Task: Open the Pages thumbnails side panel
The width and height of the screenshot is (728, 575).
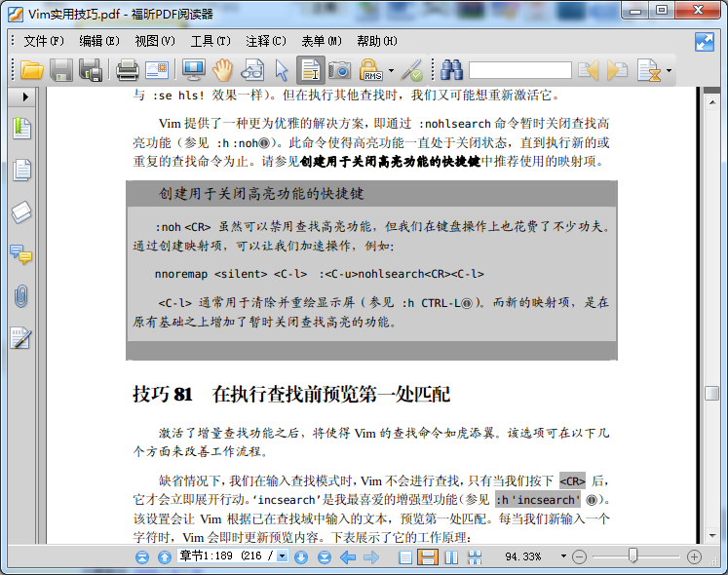Action: click(x=21, y=170)
